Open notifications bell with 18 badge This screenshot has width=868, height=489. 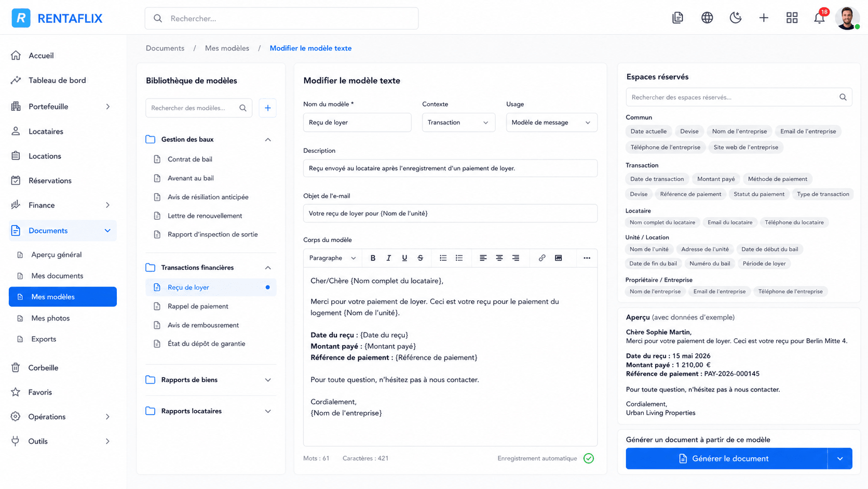point(819,18)
